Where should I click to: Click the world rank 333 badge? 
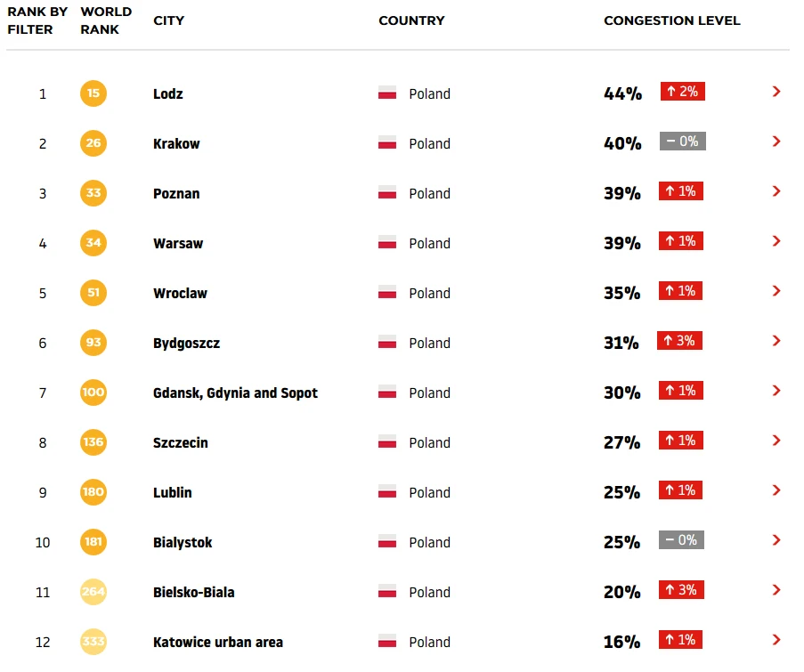(x=93, y=641)
